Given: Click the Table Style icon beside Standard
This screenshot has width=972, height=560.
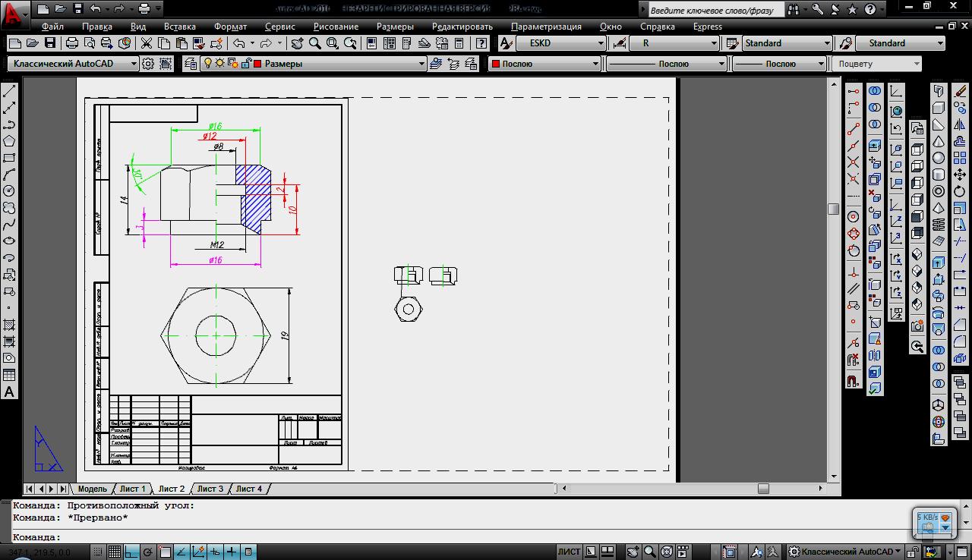Looking at the screenshot, I should (x=732, y=43).
